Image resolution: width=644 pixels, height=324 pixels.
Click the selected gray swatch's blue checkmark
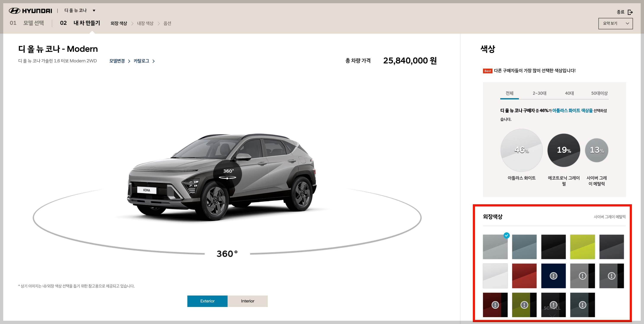pos(507,235)
